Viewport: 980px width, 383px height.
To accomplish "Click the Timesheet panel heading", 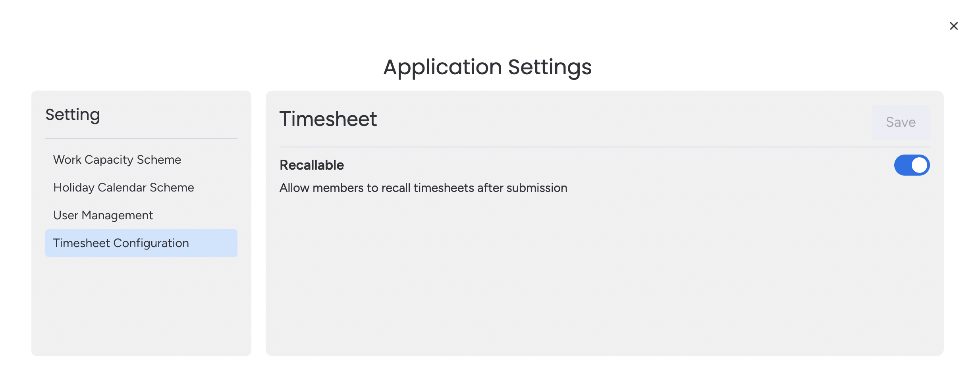I will pyautogui.click(x=328, y=119).
